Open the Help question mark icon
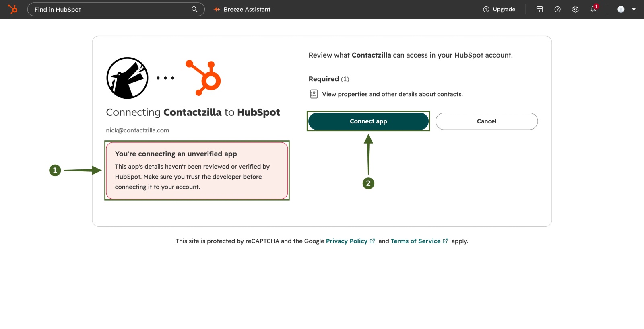This screenshot has height=329, width=644. 557,9
